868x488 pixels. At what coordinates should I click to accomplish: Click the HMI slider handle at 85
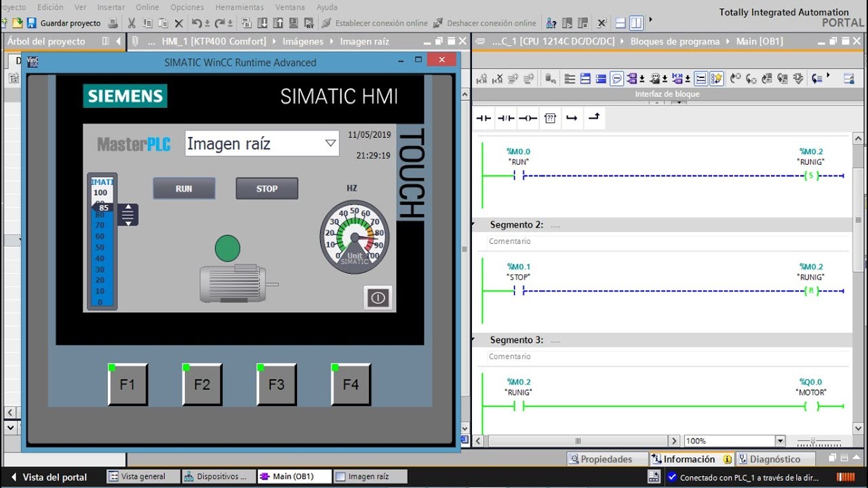(x=128, y=215)
